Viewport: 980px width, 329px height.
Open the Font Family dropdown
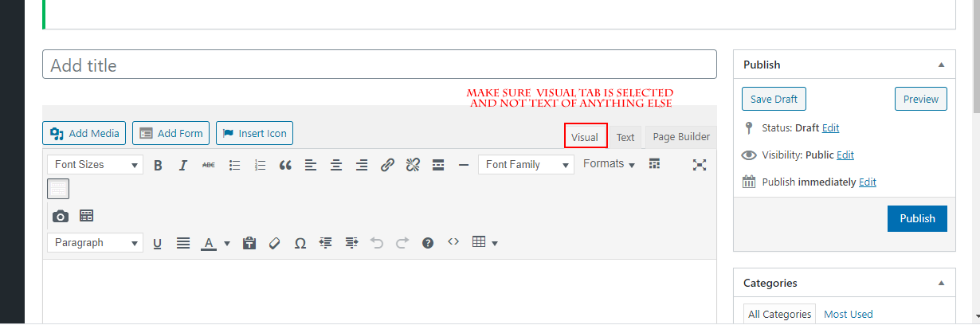(x=526, y=165)
